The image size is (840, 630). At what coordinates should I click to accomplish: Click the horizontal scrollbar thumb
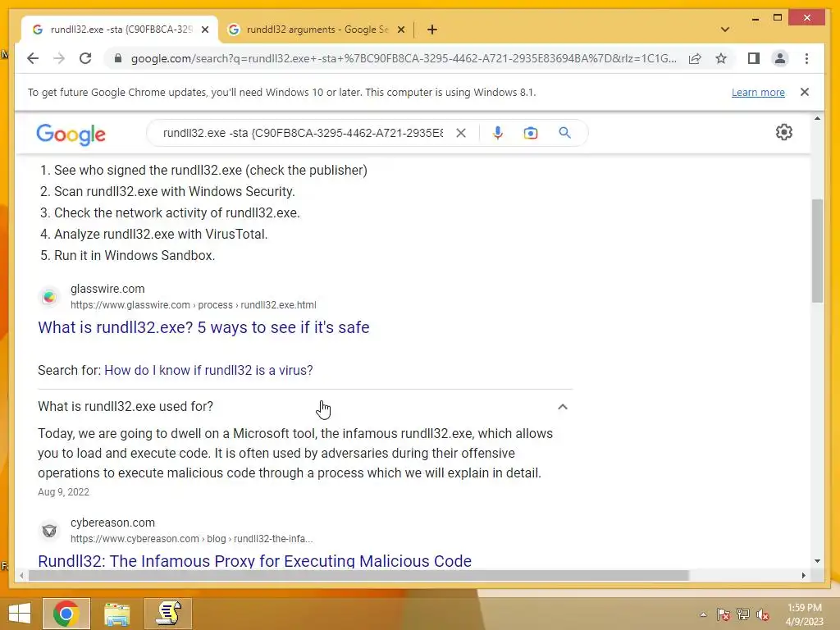[x=358, y=575]
